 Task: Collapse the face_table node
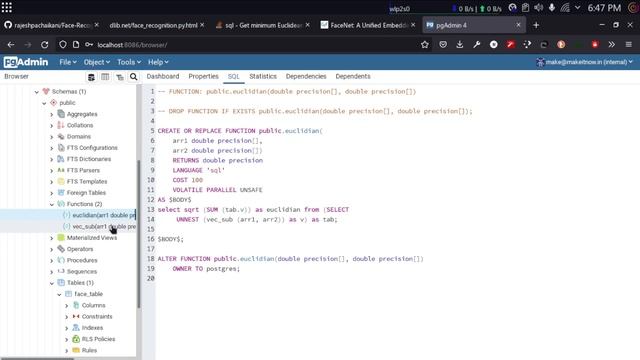coord(59,294)
